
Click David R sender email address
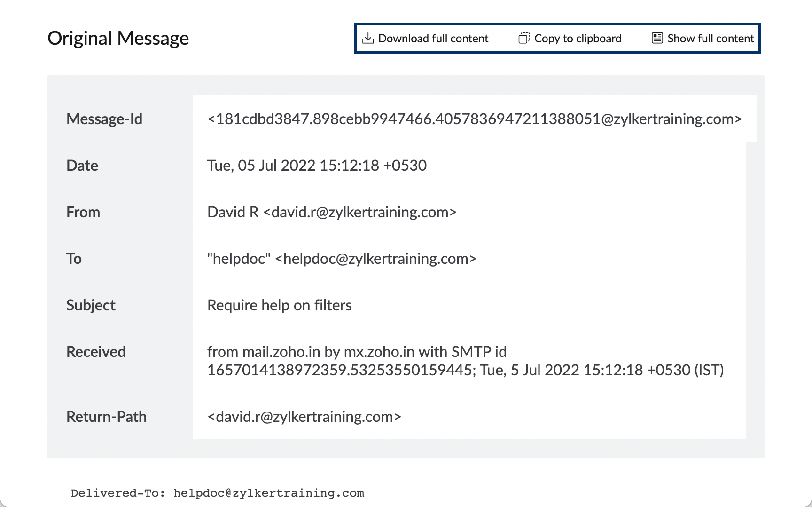(x=360, y=212)
